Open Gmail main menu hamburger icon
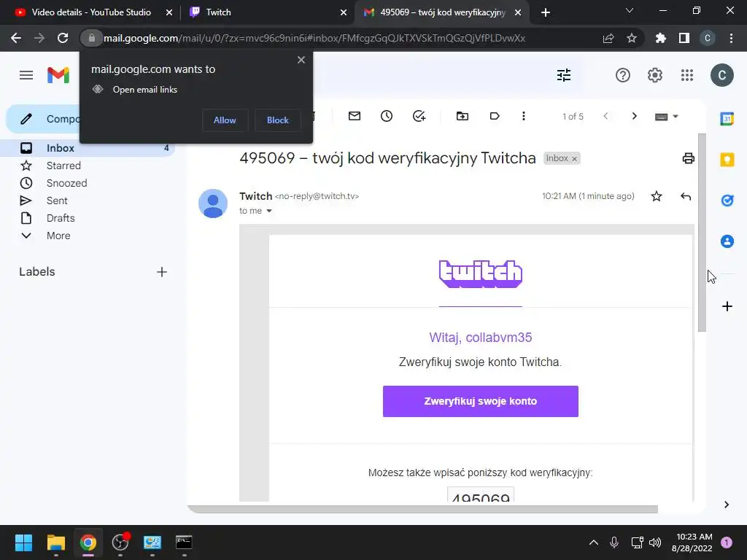 [x=26, y=75]
